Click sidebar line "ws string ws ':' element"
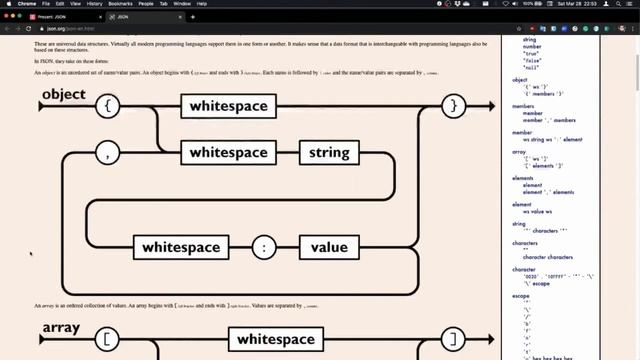 tap(553, 140)
